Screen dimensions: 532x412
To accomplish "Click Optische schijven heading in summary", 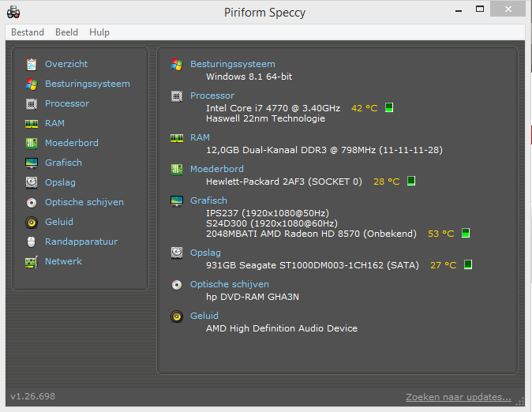I will click(230, 284).
